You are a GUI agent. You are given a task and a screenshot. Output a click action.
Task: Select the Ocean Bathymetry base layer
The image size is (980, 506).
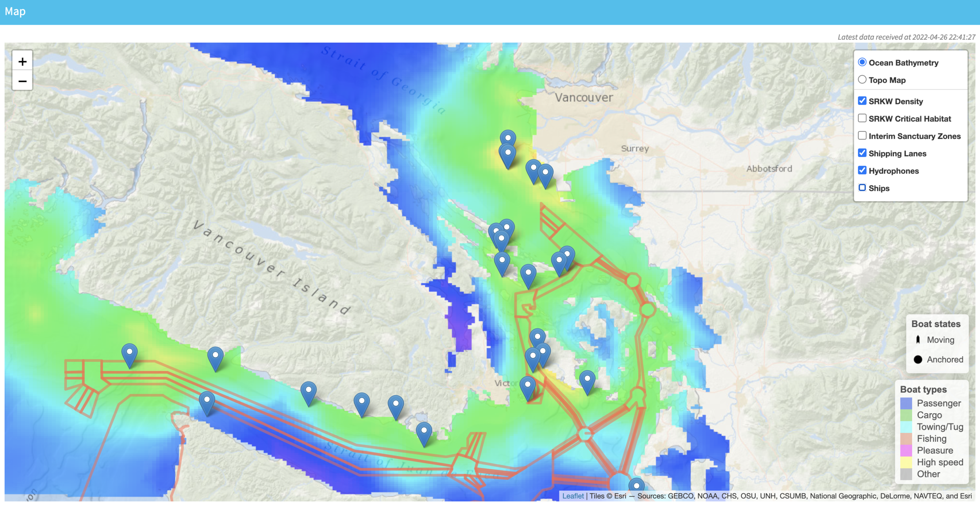point(862,62)
